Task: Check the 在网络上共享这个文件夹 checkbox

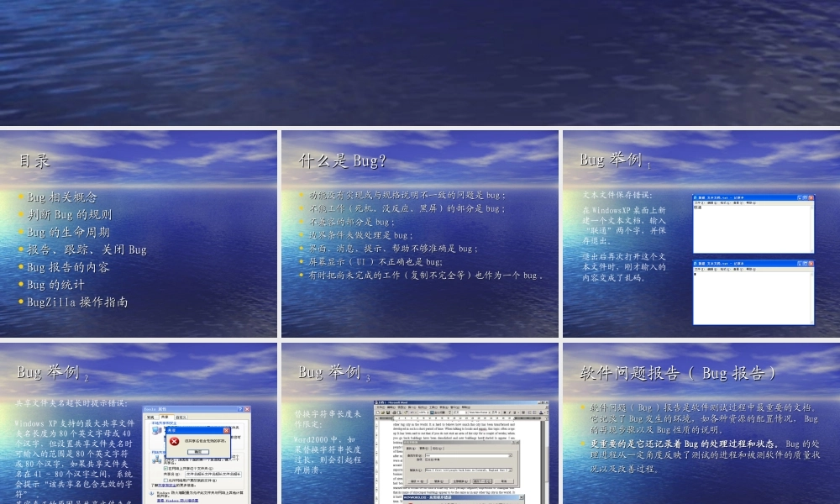Action: pyautogui.click(x=165, y=468)
